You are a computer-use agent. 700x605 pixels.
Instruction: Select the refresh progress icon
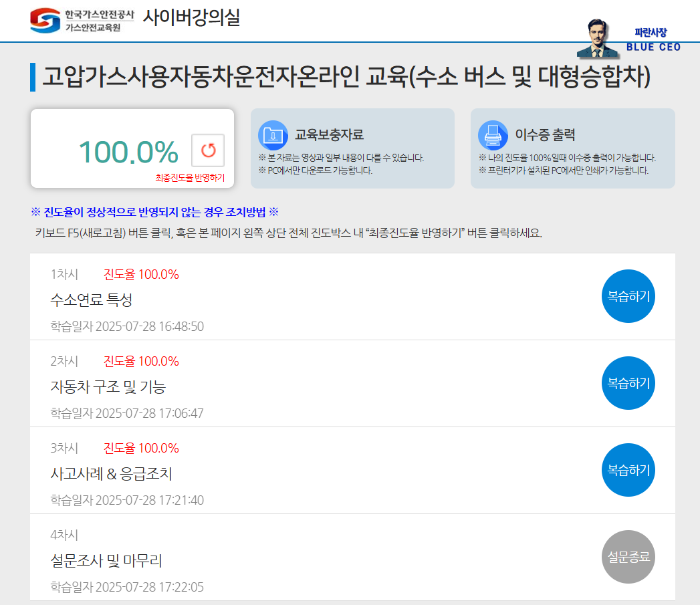tap(209, 151)
